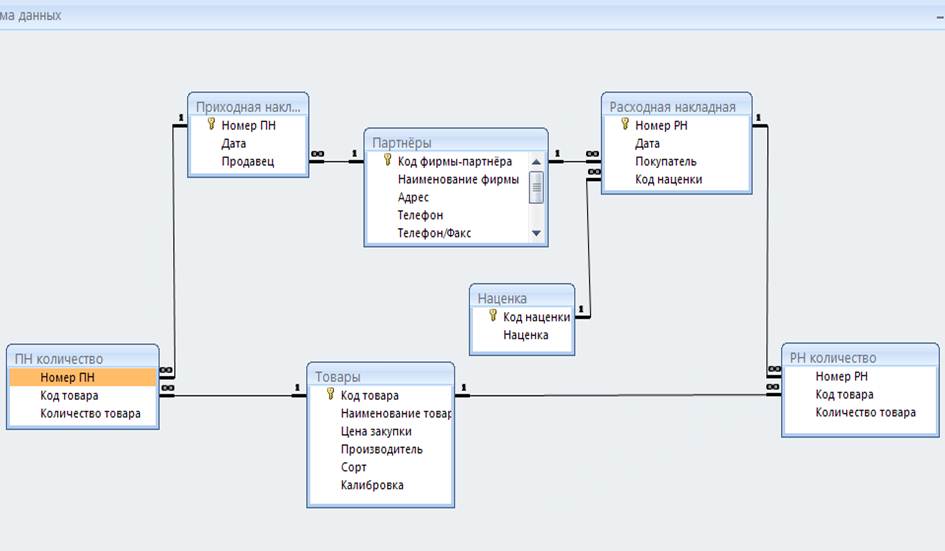Image resolution: width=945 pixels, height=551 pixels.
Task: Click relationship line between Приходная накладная and Партнёры
Action: (336, 161)
